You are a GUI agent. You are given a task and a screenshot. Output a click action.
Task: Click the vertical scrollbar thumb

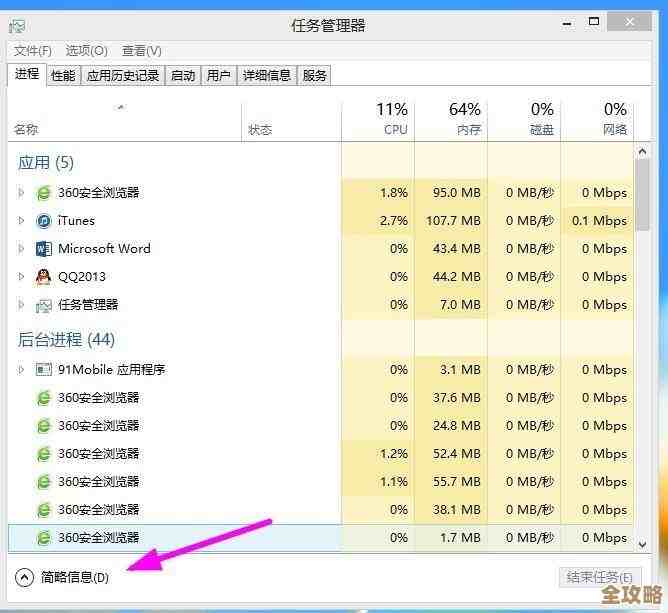(642, 195)
